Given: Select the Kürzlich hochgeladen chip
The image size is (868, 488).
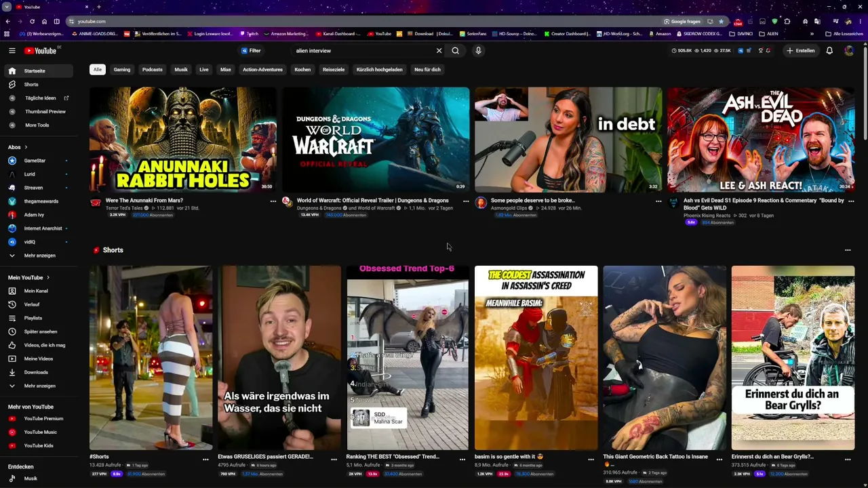Looking at the screenshot, I should click(x=380, y=70).
